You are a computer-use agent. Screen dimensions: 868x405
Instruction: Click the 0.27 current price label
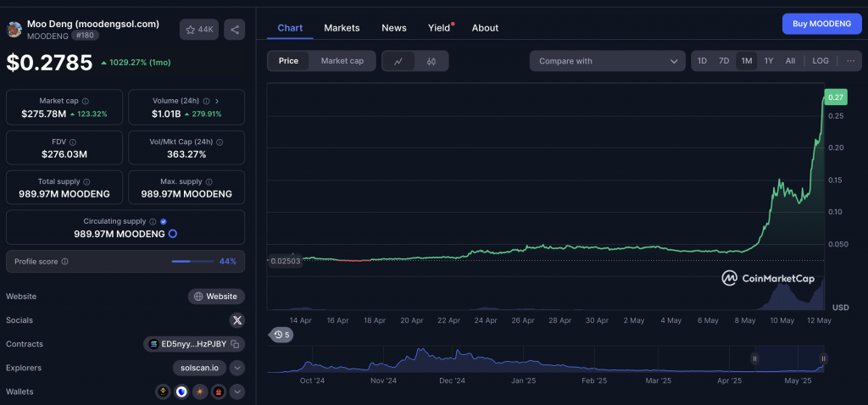click(x=835, y=97)
